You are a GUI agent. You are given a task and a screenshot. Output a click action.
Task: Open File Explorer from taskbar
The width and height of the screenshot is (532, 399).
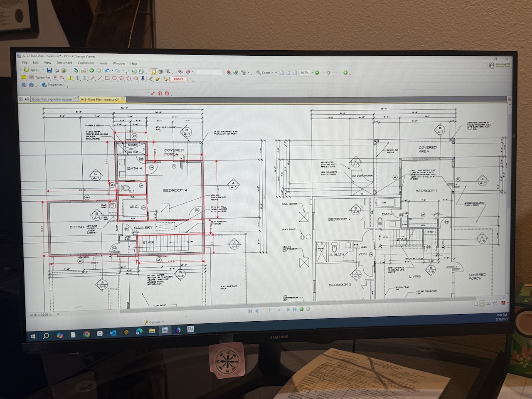[x=152, y=331]
